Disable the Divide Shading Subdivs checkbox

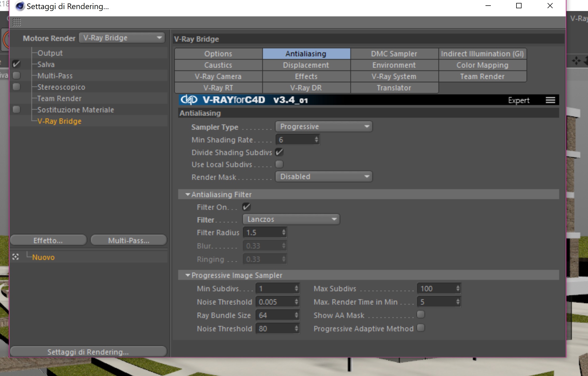[279, 152]
